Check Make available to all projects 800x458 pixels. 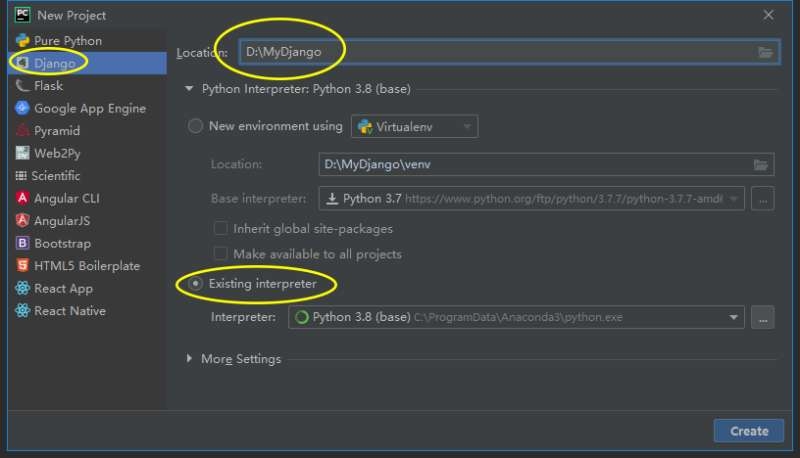point(221,254)
